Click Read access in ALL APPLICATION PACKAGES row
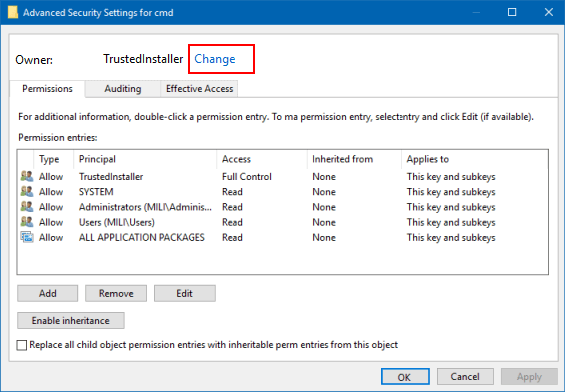The height and width of the screenshot is (392, 565). (x=232, y=237)
